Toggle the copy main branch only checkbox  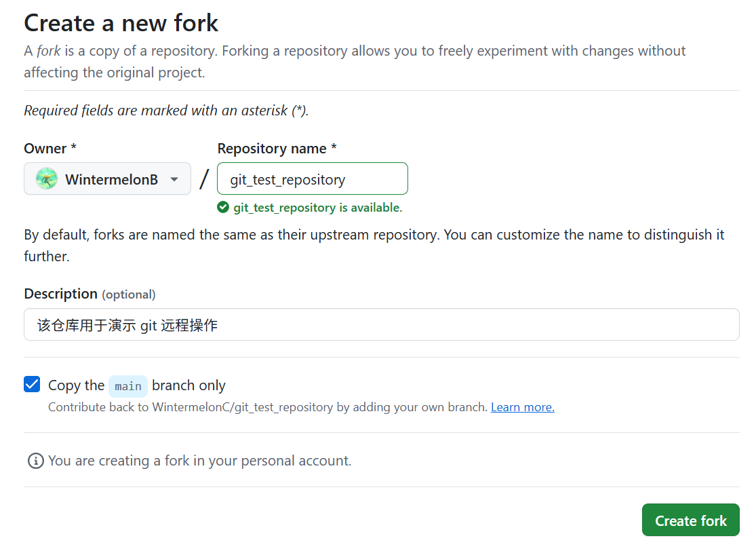coord(32,385)
